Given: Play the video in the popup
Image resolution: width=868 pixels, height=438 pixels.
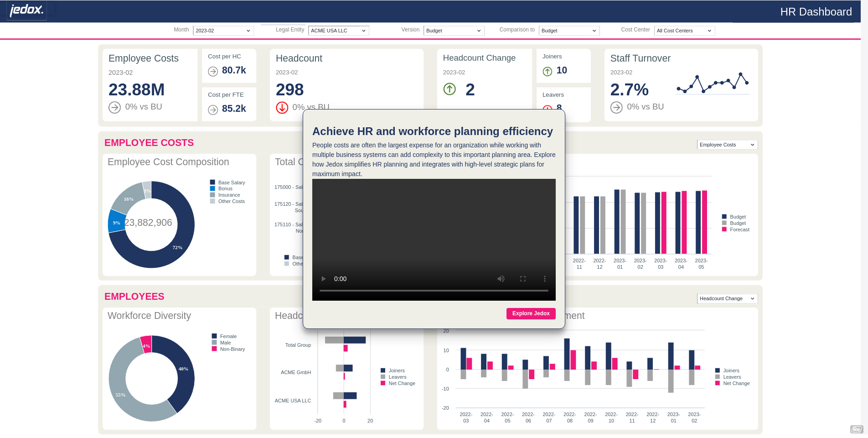Looking at the screenshot, I should (324, 279).
